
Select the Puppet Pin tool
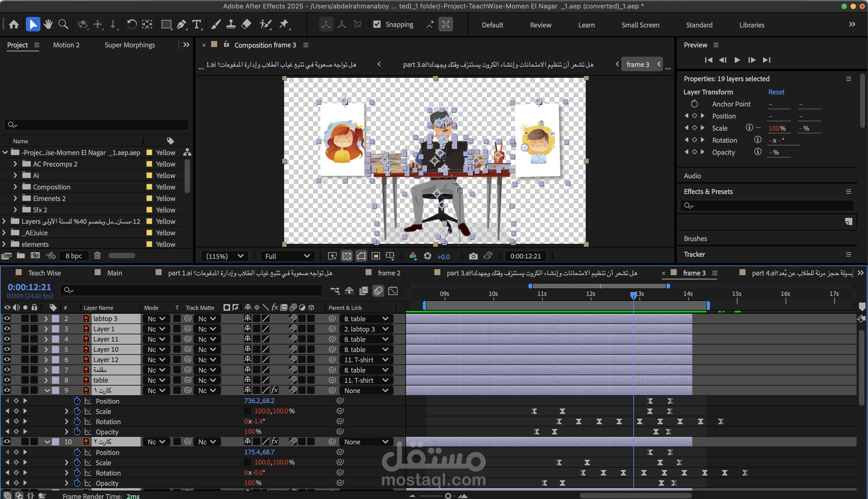pos(284,24)
